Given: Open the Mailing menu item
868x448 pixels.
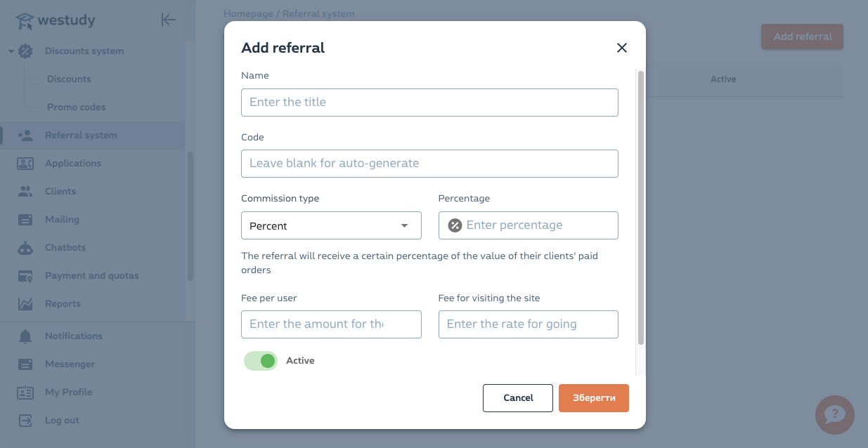Looking at the screenshot, I should click(x=62, y=220).
